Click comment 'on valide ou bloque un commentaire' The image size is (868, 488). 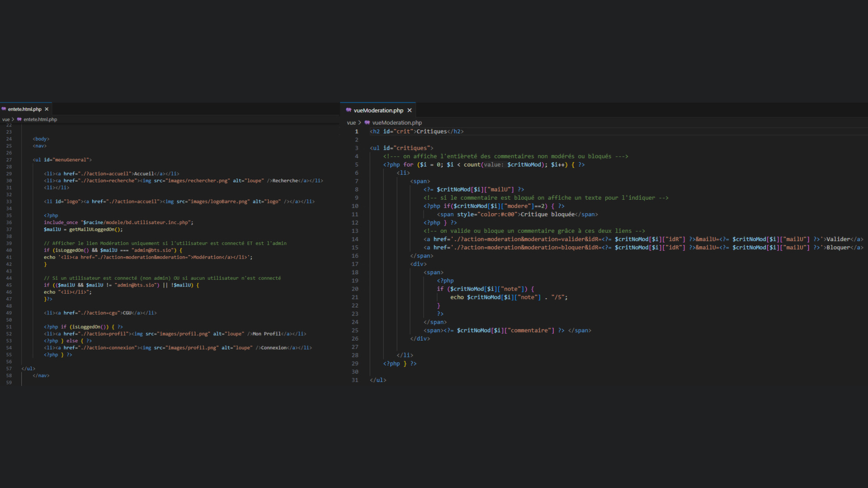(x=534, y=231)
